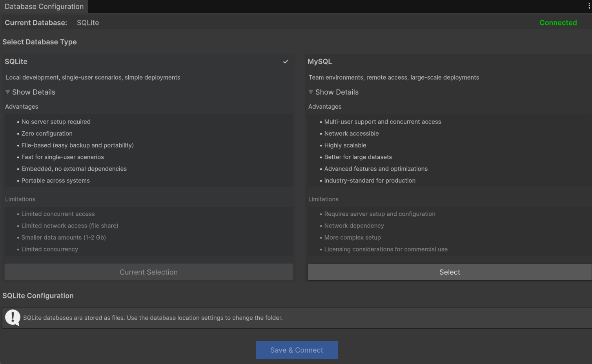
Task: Click 'Better for large datasets' item
Action: 358,157
